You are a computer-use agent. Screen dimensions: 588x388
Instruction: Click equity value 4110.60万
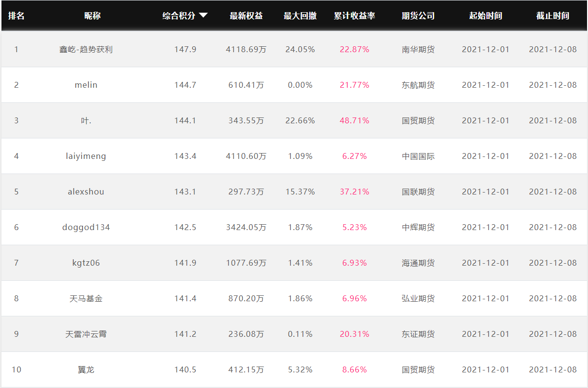pos(246,156)
